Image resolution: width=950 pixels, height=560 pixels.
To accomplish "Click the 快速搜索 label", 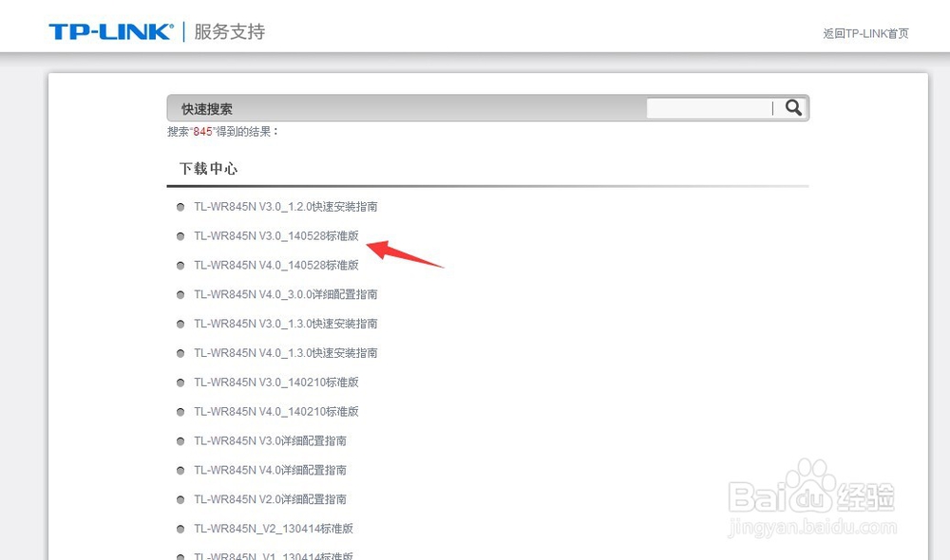I will point(206,109).
